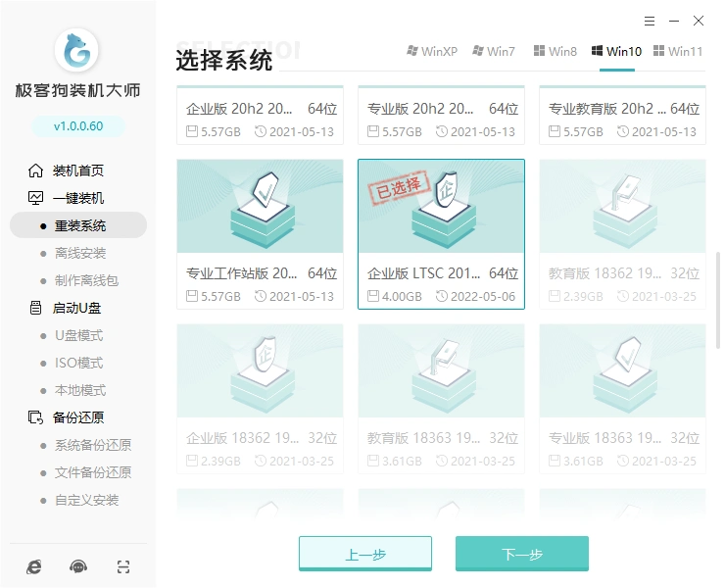This screenshot has width=725, height=588.
Task: Expand 一键装机 section in sidebar
Action: tap(77, 198)
